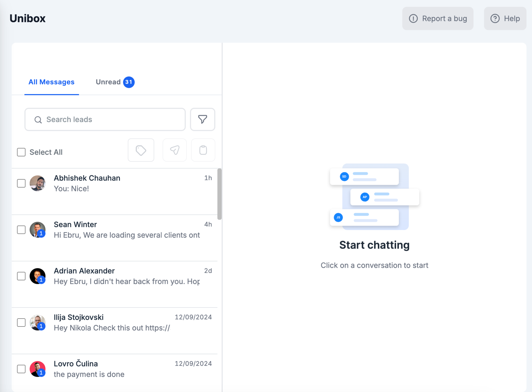This screenshot has height=392, width=532.
Task: Open Adrian Alexander's avatar
Action: point(38,276)
